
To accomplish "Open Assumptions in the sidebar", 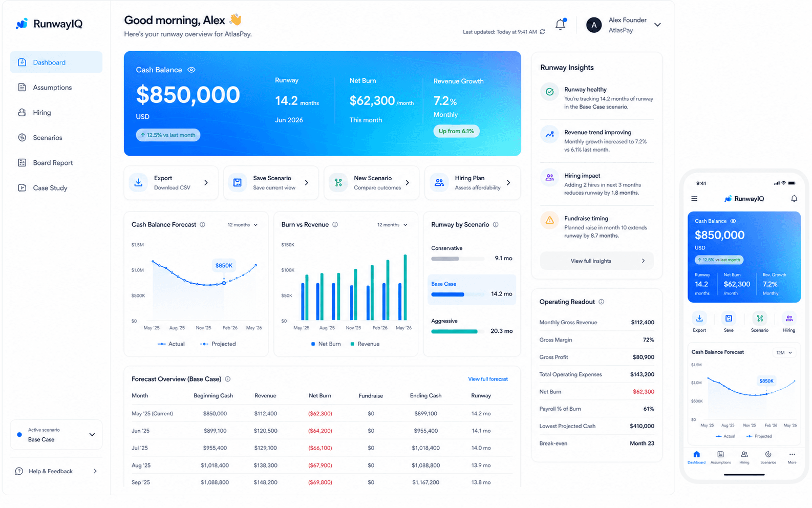I will pyautogui.click(x=56, y=87).
